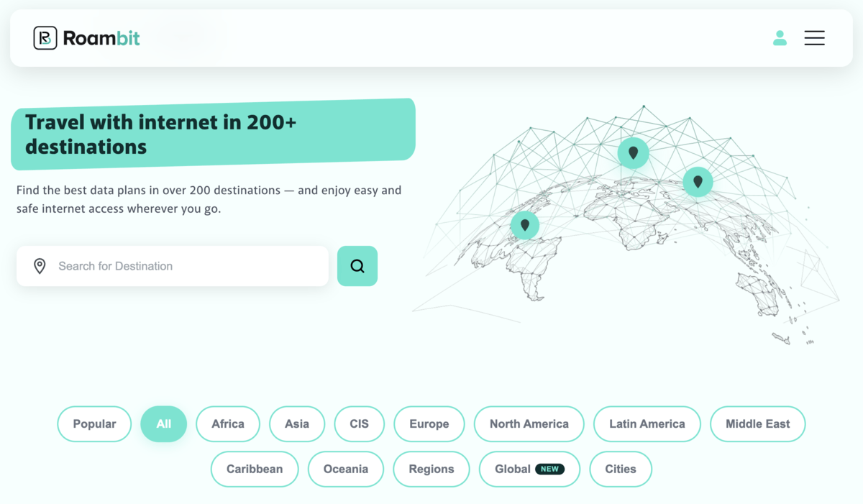Filter destinations by Africa
The width and height of the screenshot is (863, 504).
pyautogui.click(x=228, y=424)
